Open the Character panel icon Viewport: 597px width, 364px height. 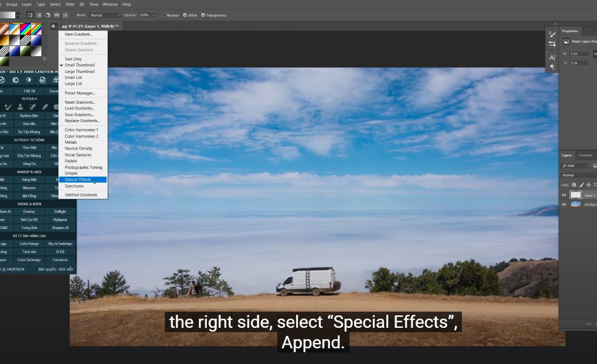pos(552,57)
